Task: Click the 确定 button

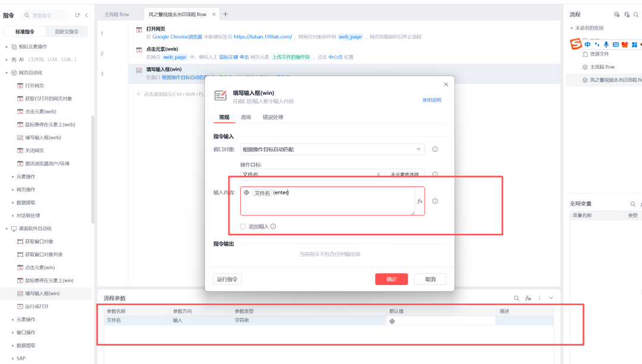Action: [391, 279]
